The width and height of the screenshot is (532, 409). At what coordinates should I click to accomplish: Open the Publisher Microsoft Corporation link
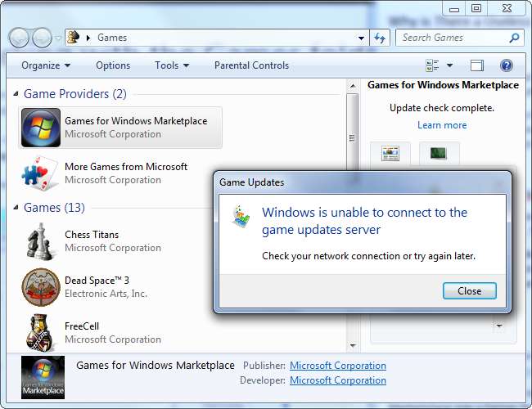(x=338, y=366)
